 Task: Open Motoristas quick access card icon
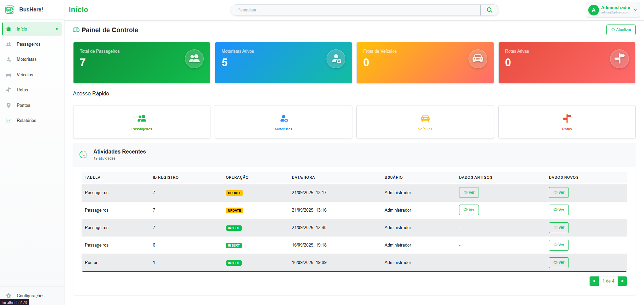pos(284,118)
